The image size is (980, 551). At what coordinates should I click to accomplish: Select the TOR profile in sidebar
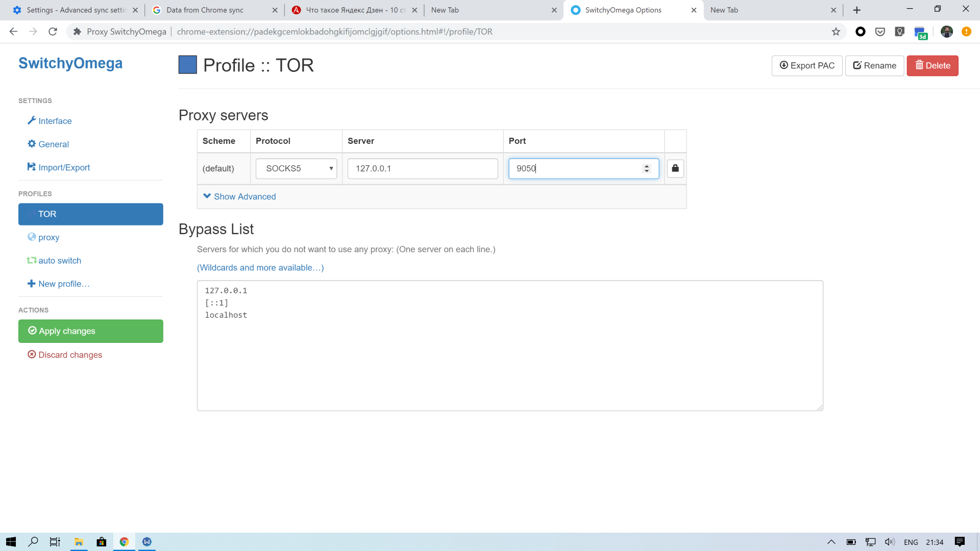(91, 214)
